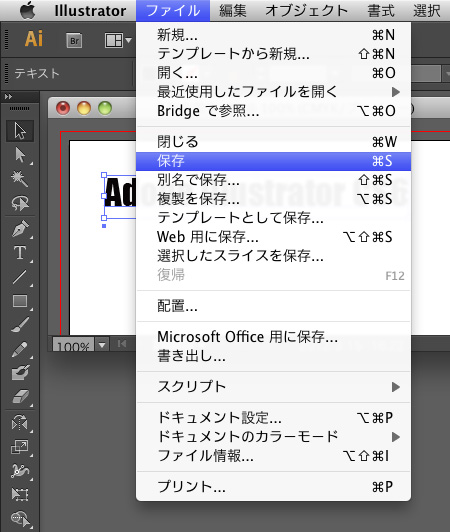Choose テンプレートから新規...

click(273, 54)
